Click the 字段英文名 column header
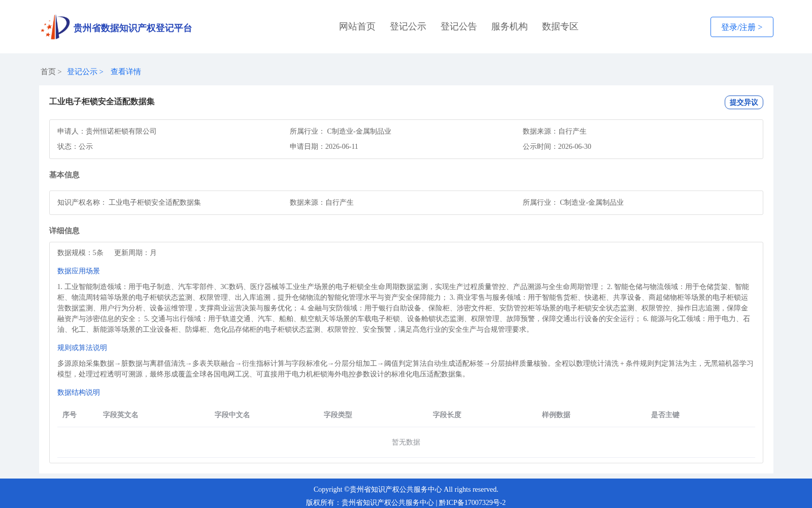This screenshot has width=812, height=508. click(x=121, y=415)
